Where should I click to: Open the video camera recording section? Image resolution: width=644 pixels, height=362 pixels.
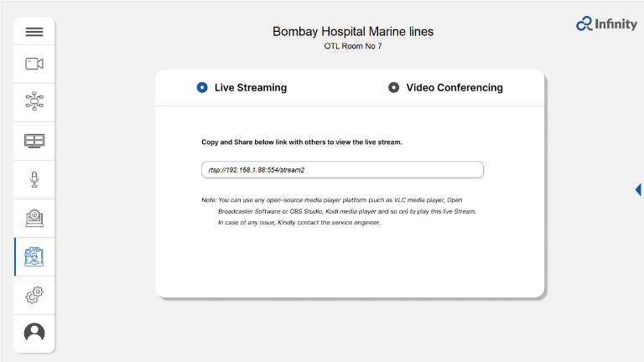point(34,64)
